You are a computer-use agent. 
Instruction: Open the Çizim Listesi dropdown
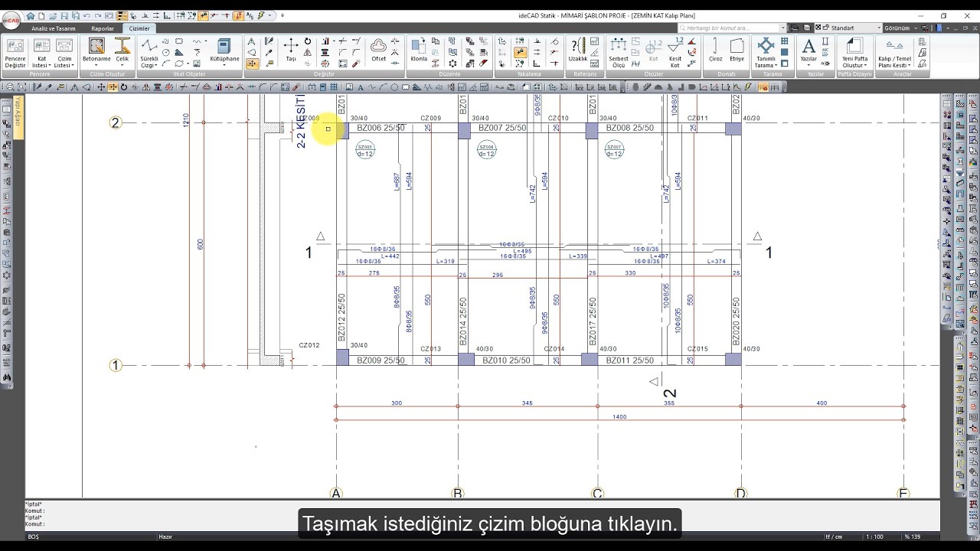click(64, 54)
